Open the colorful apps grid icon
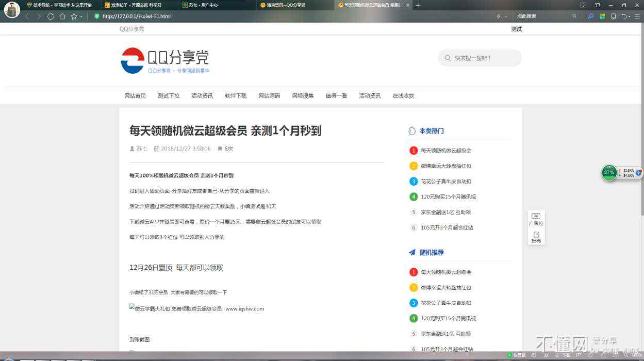Image resolution: width=644 pixels, height=361 pixels. 602,16
